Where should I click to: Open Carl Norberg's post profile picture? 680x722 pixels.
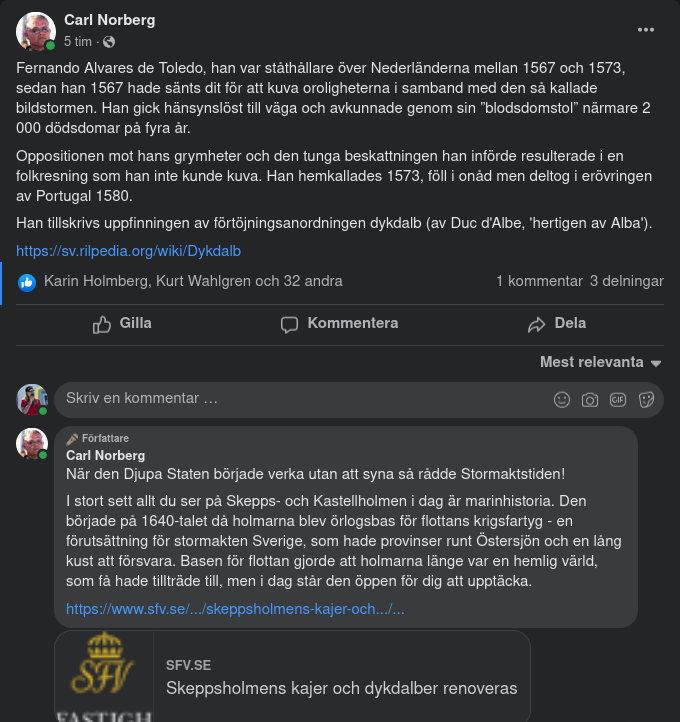36,31
